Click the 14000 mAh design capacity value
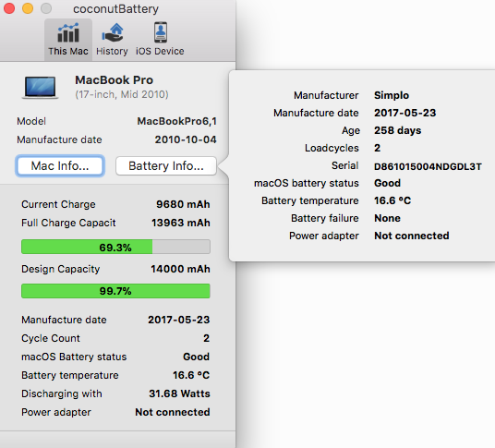Screen dimensions: 495x448 click(180, 269)
